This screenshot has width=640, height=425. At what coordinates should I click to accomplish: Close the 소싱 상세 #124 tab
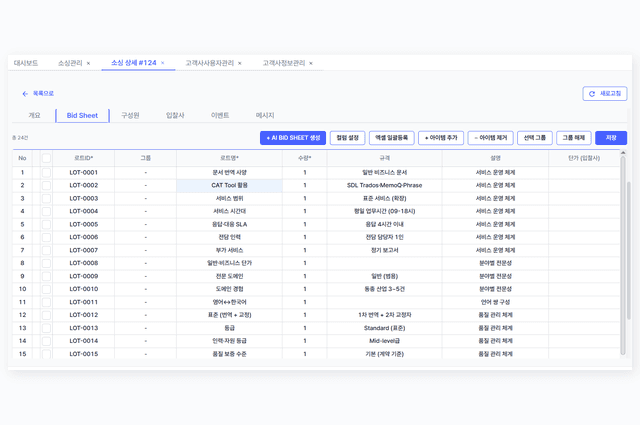click(x=162, y=63)
